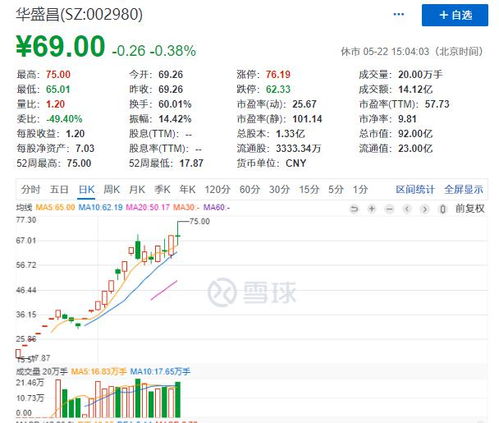The image size is (499, 423).
Task: Click the MA20:50.17 moving average label
Action: (x=148, y=207)
